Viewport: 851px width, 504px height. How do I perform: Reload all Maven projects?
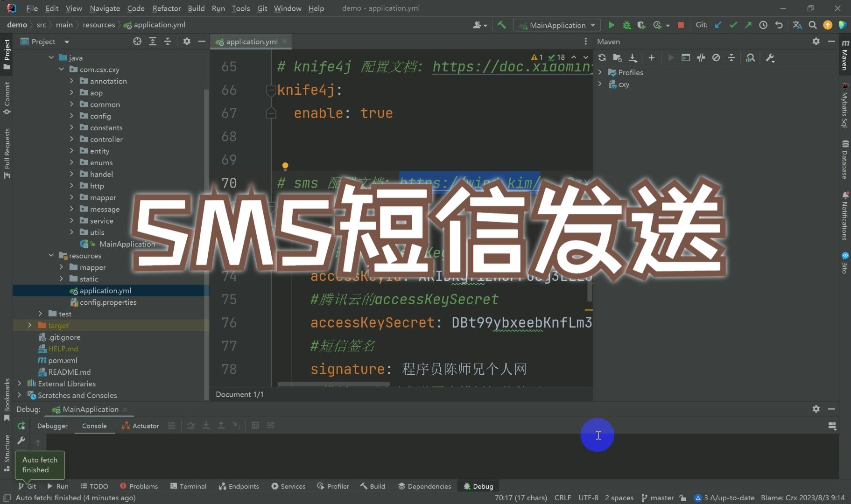tap(602, 57)
